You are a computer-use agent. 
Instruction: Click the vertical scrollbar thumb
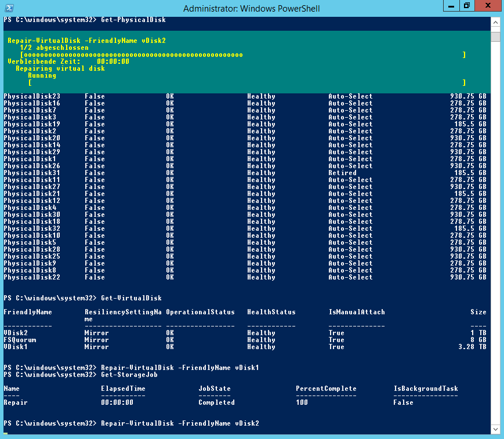(495, 37)
